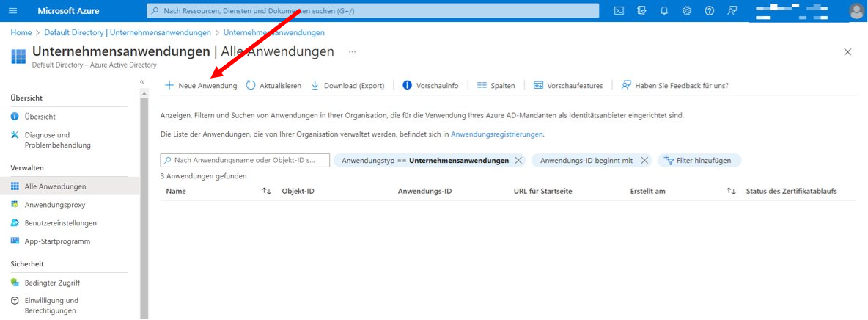The width and height of the screenshot is (868, 320).
Task: Click Haben Sie Feedback für uns?
Action: pyautogui.click(x=674, y=85)
